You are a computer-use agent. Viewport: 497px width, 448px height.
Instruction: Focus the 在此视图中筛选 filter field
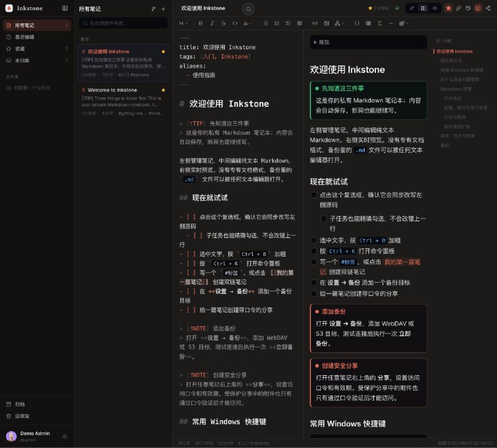(124, 23)
